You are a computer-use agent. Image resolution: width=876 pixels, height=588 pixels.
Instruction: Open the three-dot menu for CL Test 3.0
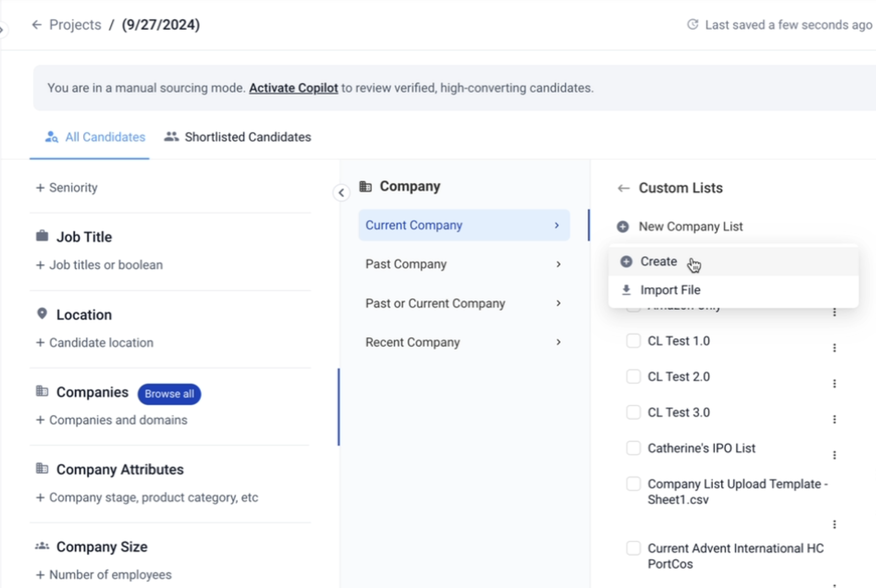click(x=834, y=420)
